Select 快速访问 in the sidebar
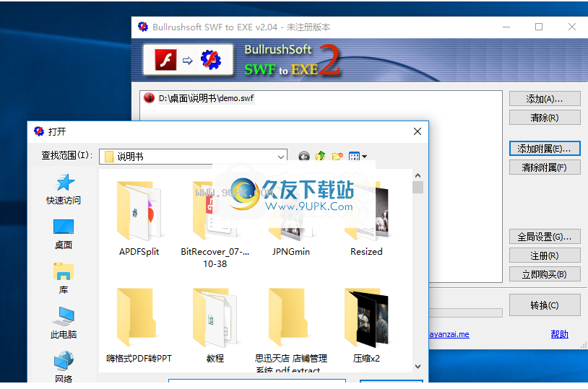Screen dimensions: 588x389 click(64, 190)
